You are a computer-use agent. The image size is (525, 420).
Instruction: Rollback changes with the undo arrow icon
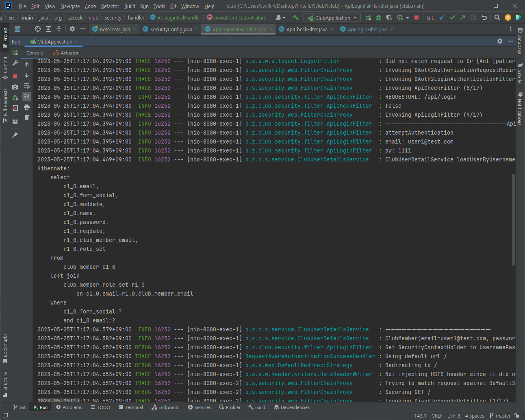(484, 17)
